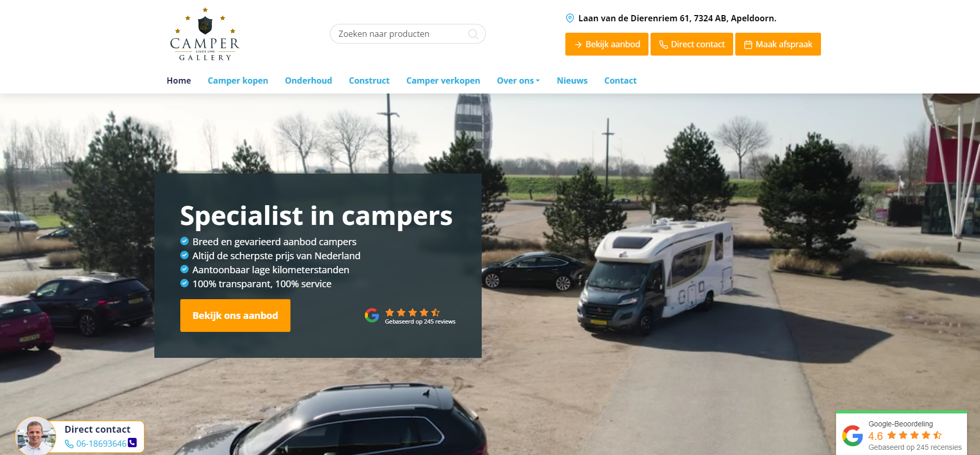Image resolution: width=980 pixels, height=455 pixels.
Task: Click Bekijk ons aanbod button
Action: [235, 315]
